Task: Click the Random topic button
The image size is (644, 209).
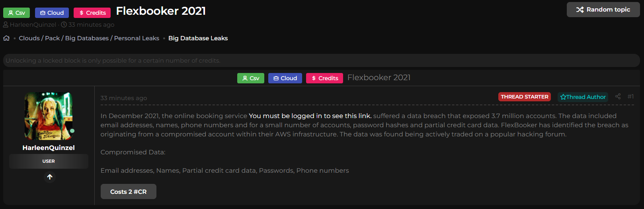Action: coord(603,10)
